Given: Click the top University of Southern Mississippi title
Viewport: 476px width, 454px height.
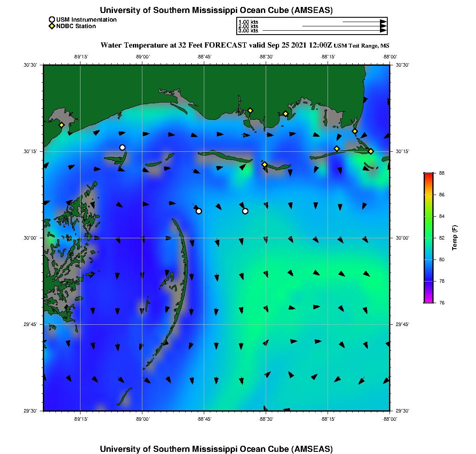Looking at the screenshot, I should coord(216,10).
